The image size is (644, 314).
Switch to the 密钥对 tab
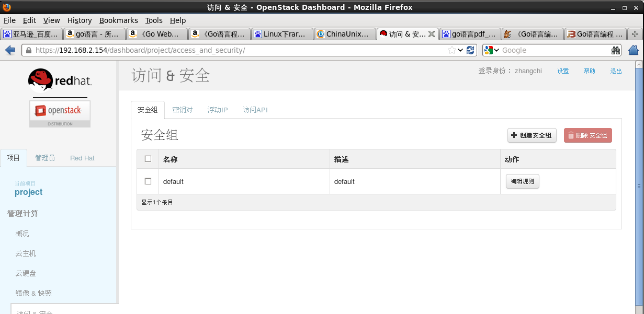click(x=183, y=110)
